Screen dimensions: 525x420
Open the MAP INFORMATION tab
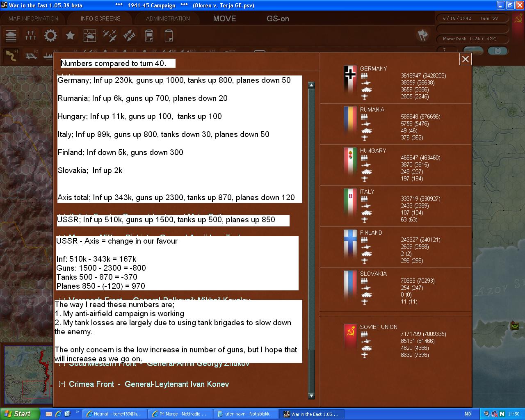pyautogui.click(x=33, y=18)
